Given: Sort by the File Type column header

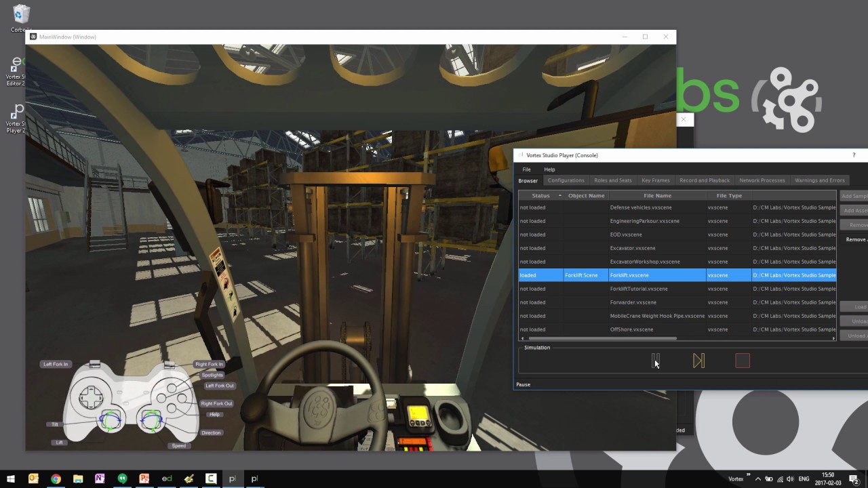Looking at the screenshot, I should (x=729, y=196).
